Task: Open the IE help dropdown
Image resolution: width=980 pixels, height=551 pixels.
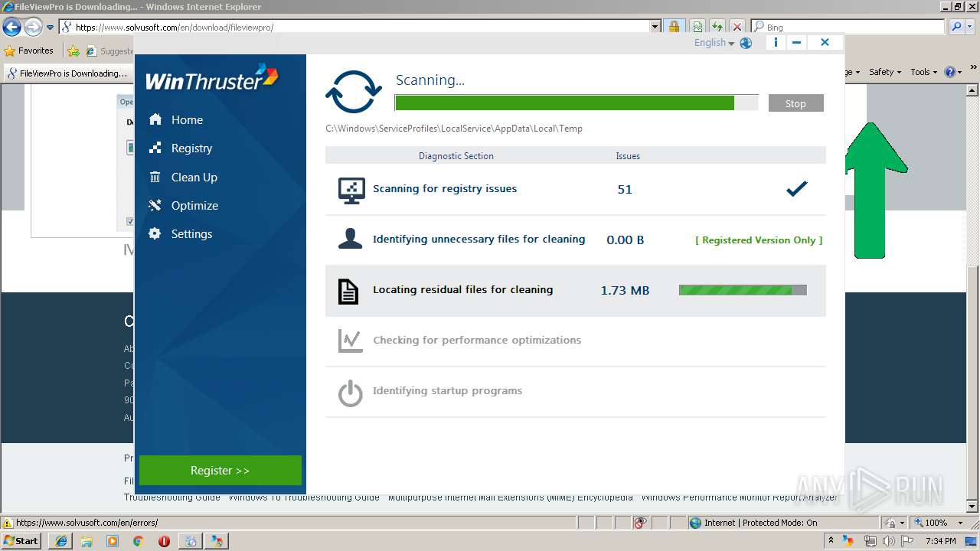Action: click(x=953, y=72)
